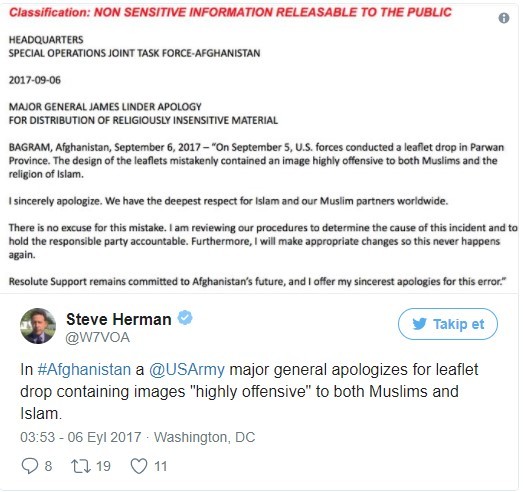Open Steve Herman's profile avatar
The height and width of the screenshot is (492, 523).
coord(38,326)
